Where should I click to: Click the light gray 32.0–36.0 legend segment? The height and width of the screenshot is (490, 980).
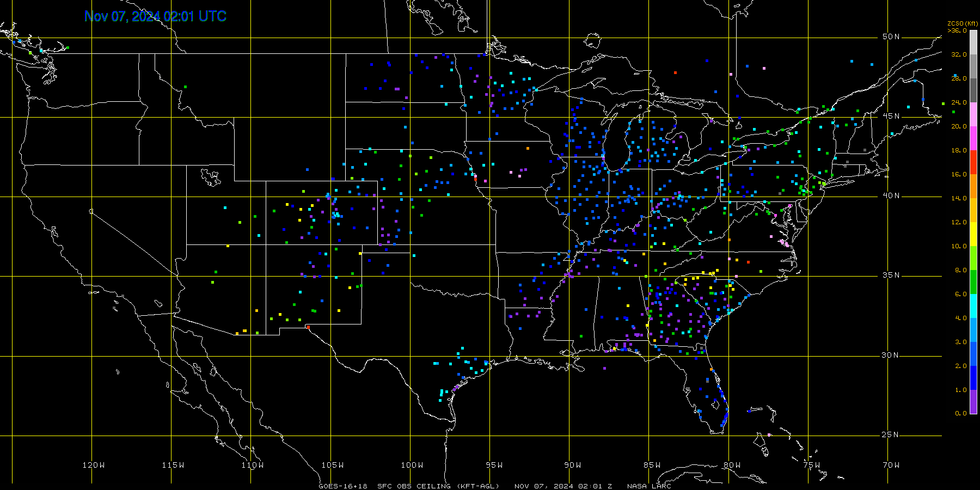[973, 42]
